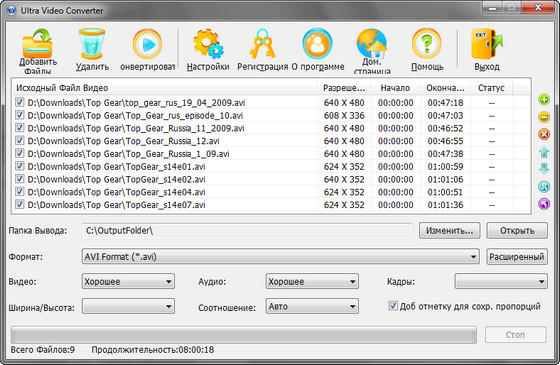Image resolution: width=560 pixels, height=365 pixels.
Task: Sort by the Разреше... column header
Action: pos(344,88)
